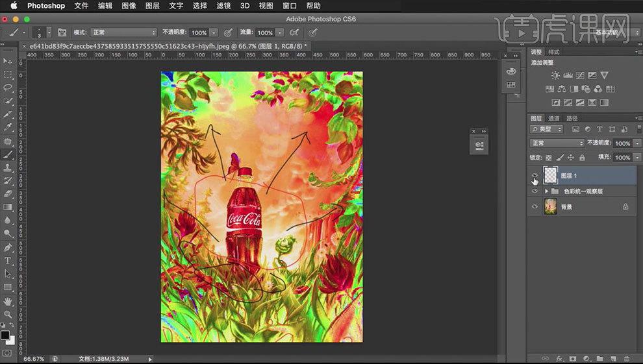Image resolution: width=643 pixels, height=364 pixels.
Task: Toggle visibility of 图层 1 layer
Action: pyautogui.click(x=535, y=176)
